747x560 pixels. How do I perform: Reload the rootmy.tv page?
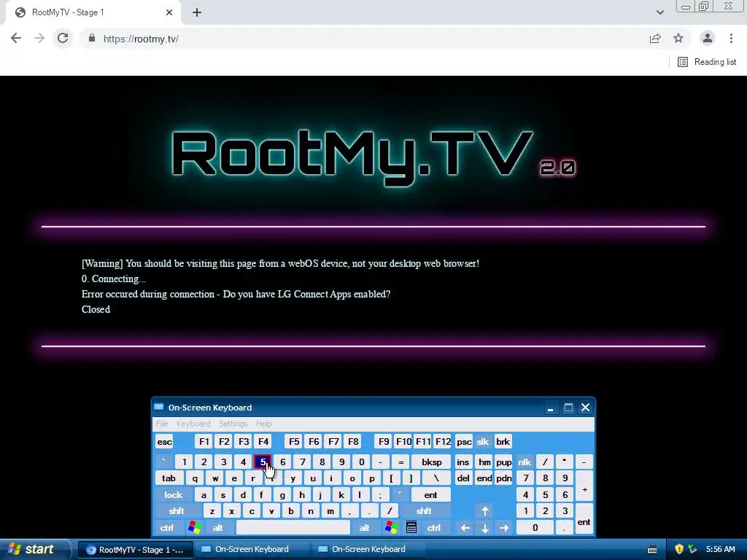[x=63, y=39]
